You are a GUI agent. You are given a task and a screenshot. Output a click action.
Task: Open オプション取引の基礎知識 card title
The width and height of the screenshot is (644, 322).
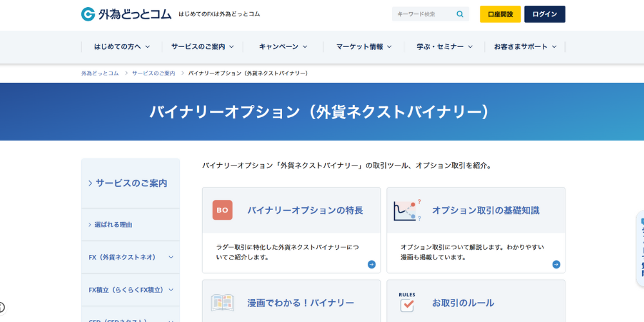(486, 211)
